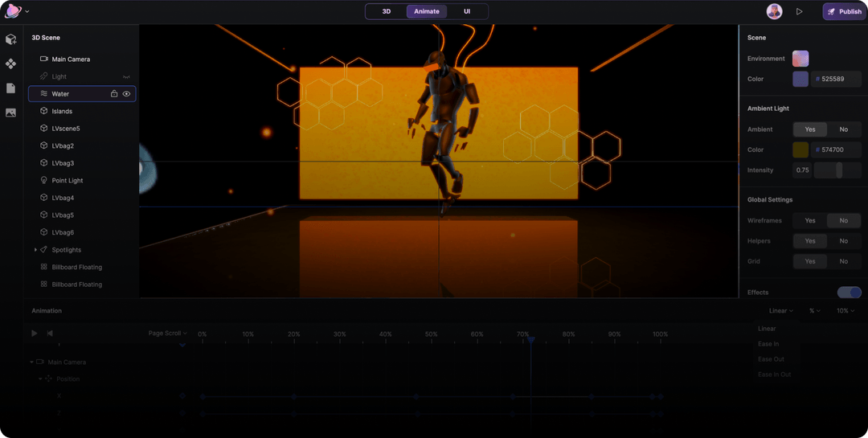Expand the Spotlights group
This screenshot has width=868, height=438.
point(35,250)
